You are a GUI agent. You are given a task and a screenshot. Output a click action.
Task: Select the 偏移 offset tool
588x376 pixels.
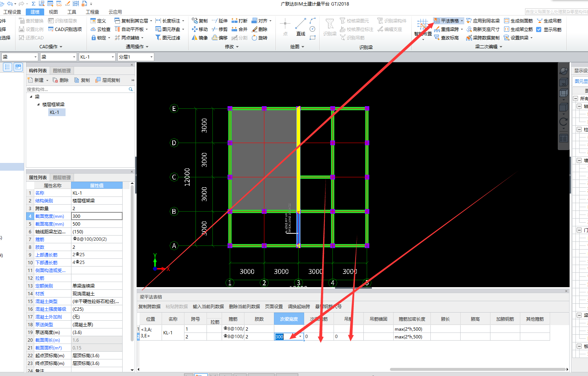(x=219, y=38)
